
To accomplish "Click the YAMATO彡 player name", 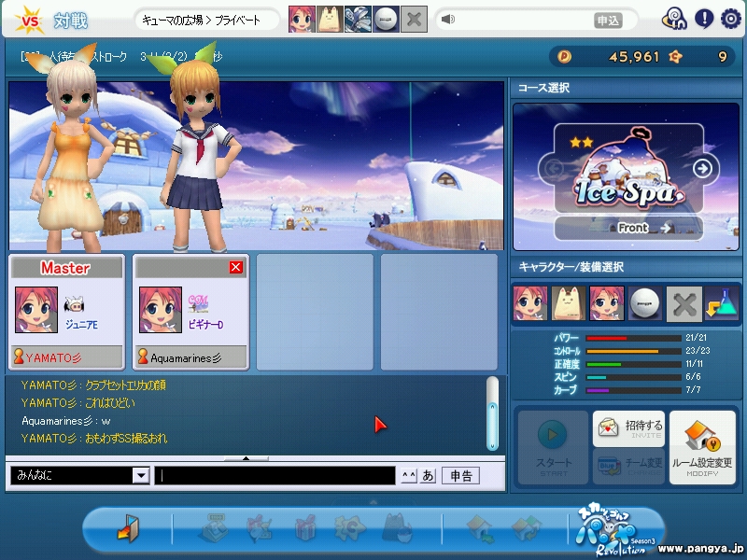I will (x=53, y=358).
